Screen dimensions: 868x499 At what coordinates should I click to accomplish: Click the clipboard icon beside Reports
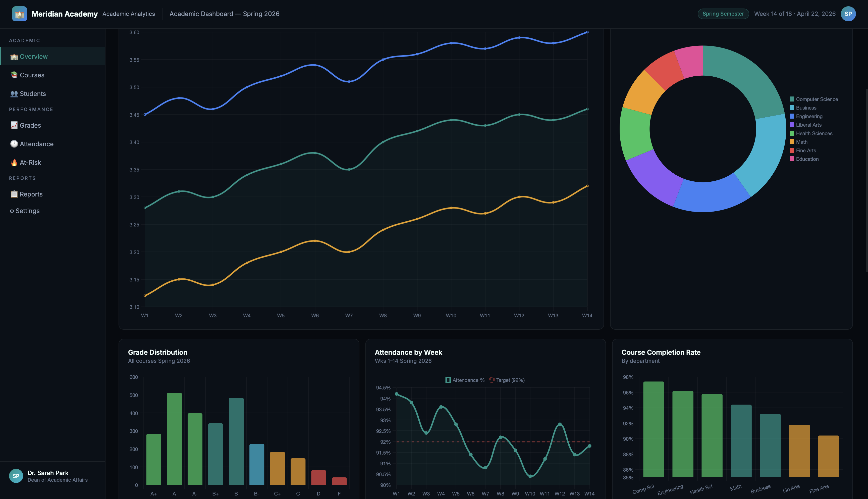[14, 194]
